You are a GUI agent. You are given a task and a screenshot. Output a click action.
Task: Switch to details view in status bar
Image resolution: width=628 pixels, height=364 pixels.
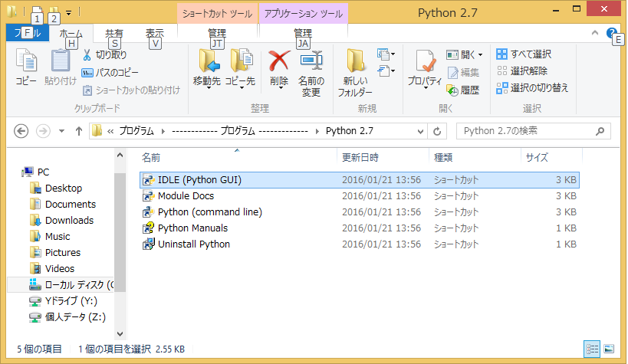pos(592,349)
